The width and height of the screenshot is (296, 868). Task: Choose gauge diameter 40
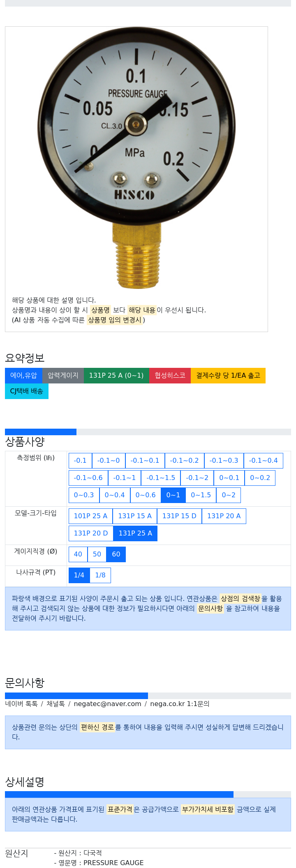[x=78, y=554]
